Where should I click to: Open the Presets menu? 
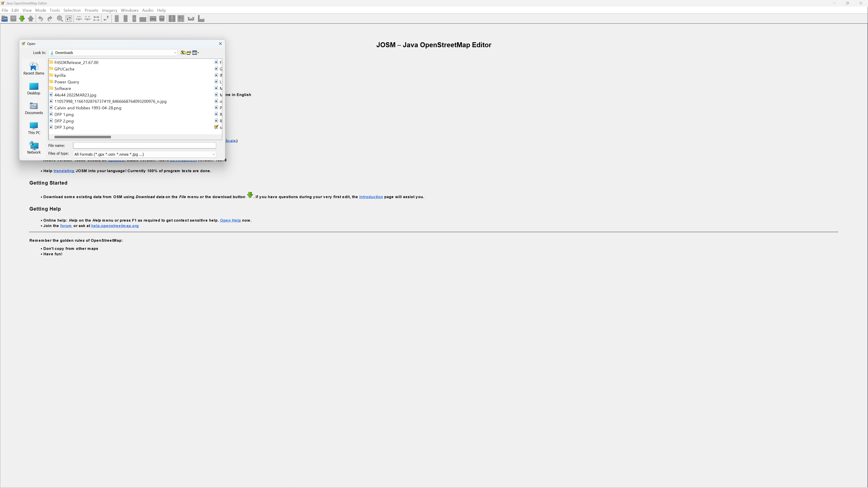click(91, 10)
